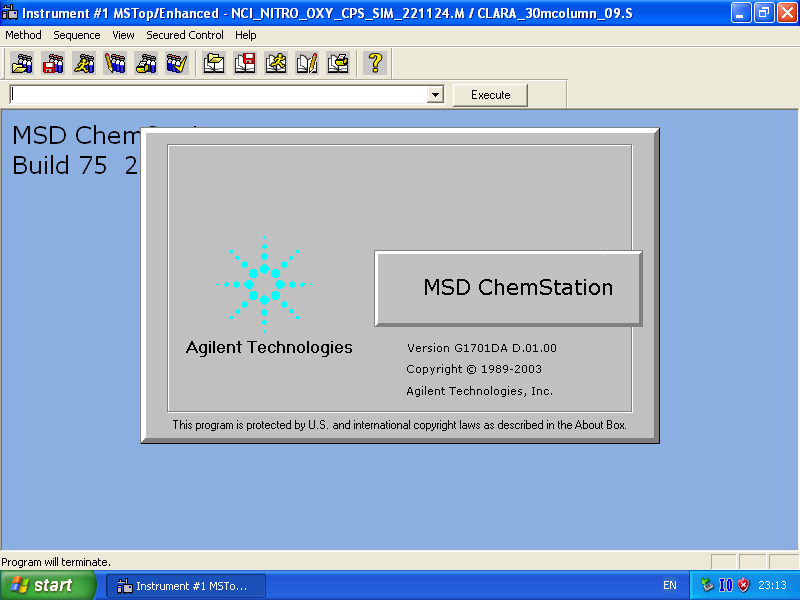Screen dimensions: 800x600
Task: Click the Execute button
Action: 489,94
